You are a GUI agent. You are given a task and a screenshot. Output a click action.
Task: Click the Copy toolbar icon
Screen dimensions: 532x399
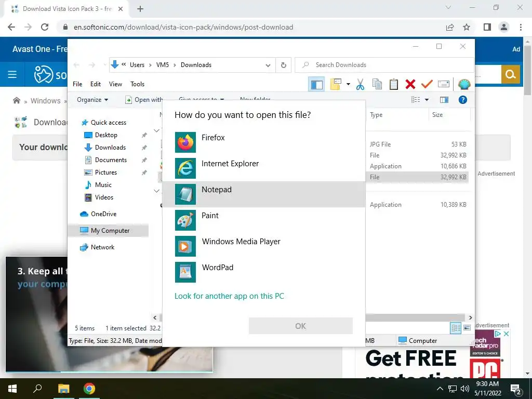coord(377,84)
